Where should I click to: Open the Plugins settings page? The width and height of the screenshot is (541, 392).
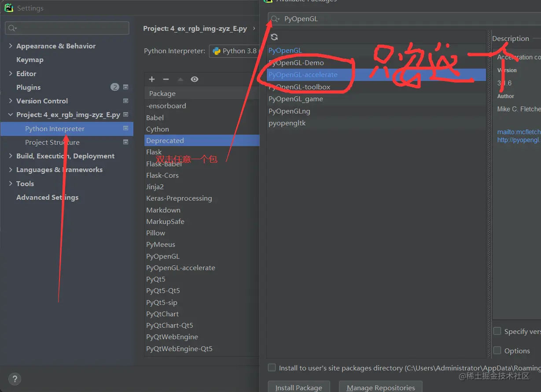click(28, 87)
